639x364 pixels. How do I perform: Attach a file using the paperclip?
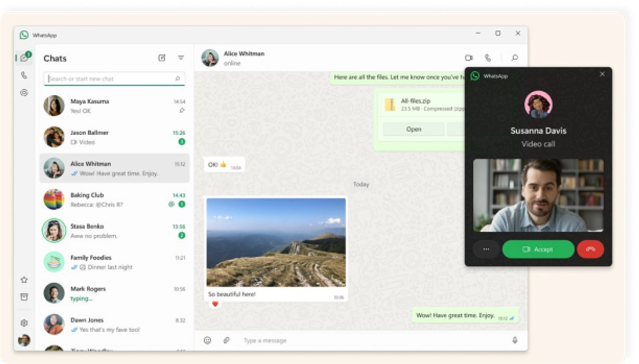[x=226, y=340]
